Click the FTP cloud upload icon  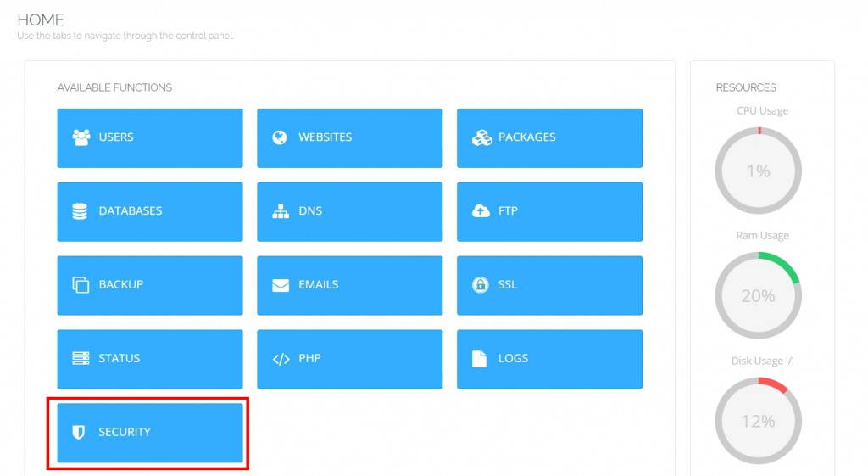point(481,210)
